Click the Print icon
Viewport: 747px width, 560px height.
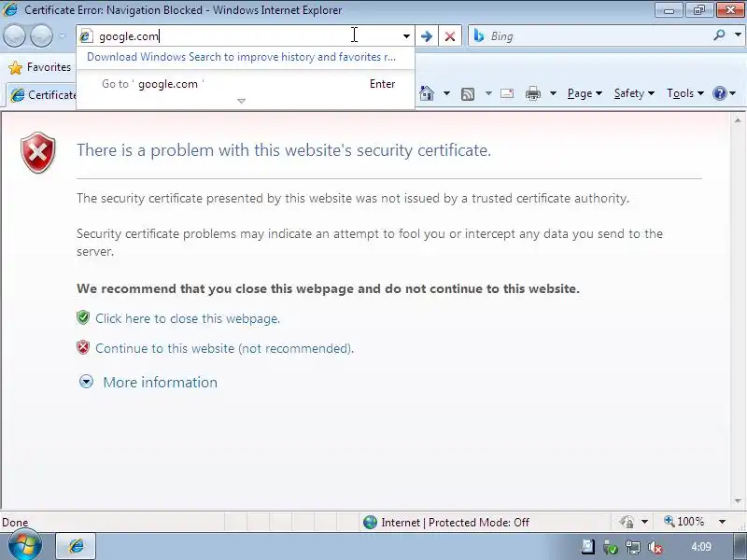click(x=532, y=93)
